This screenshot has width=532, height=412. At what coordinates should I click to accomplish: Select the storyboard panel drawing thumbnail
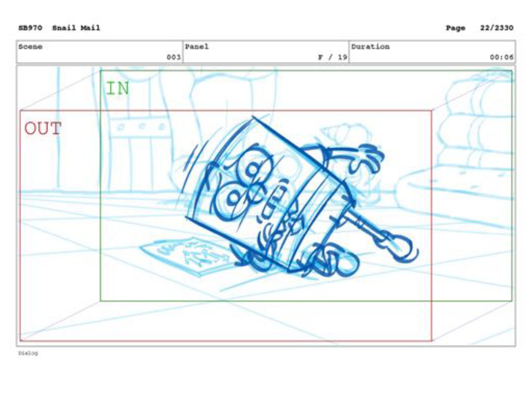click(x=266, y=206)
